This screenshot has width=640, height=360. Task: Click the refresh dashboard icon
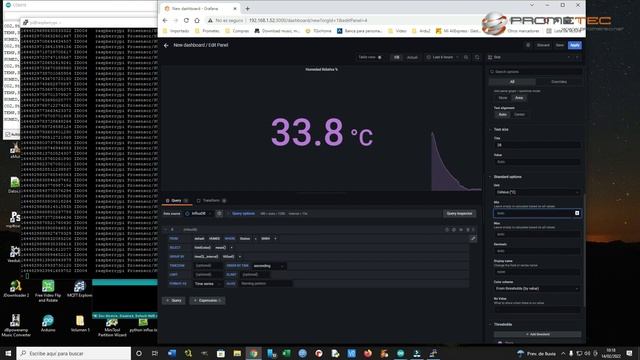pos(477,57)
